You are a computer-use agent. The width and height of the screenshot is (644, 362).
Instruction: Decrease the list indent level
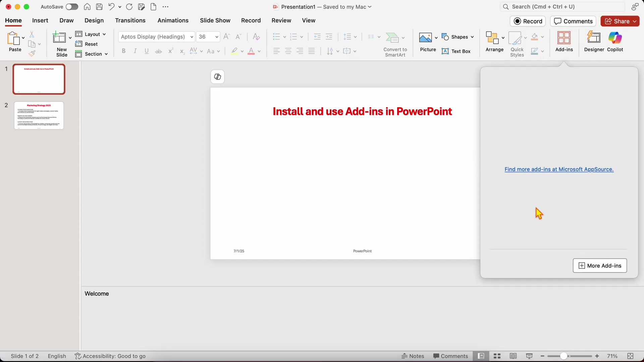(x=317, y=37)
